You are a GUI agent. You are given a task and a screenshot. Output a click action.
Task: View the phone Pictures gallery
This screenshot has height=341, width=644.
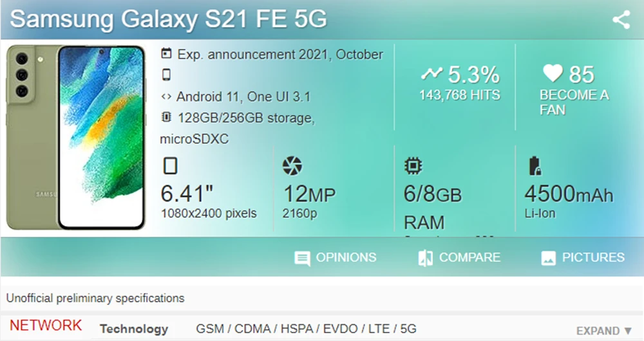point(583,257)
